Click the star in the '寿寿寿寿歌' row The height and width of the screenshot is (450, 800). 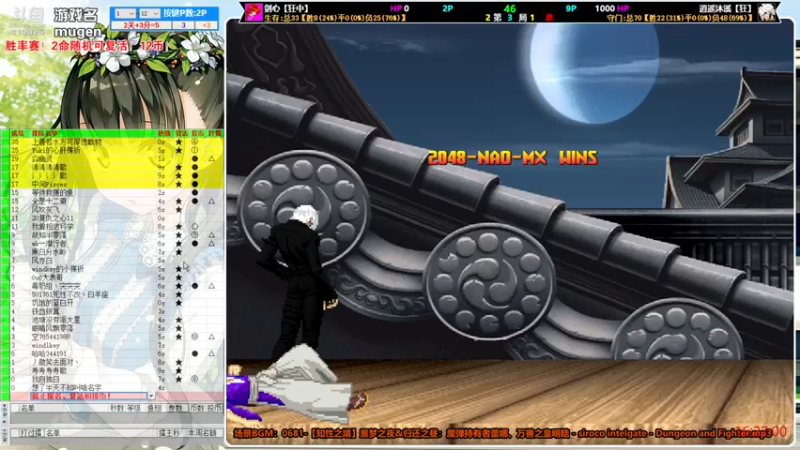coord(179,370)
